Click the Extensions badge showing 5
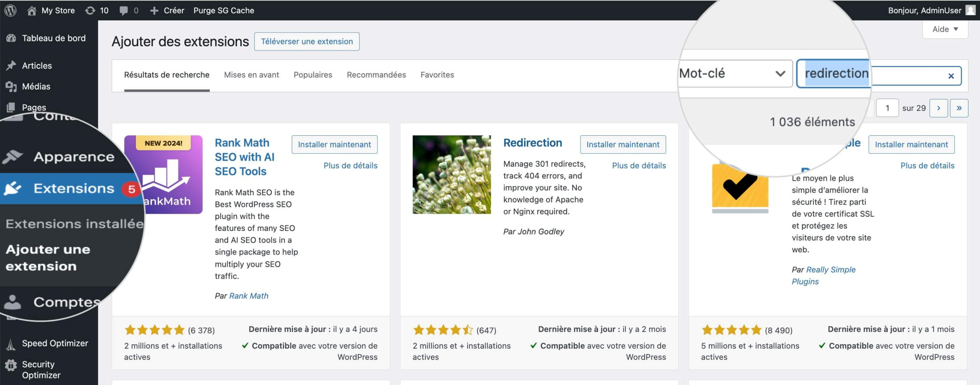The image size is (980, 385). click(x=131, y=189)
